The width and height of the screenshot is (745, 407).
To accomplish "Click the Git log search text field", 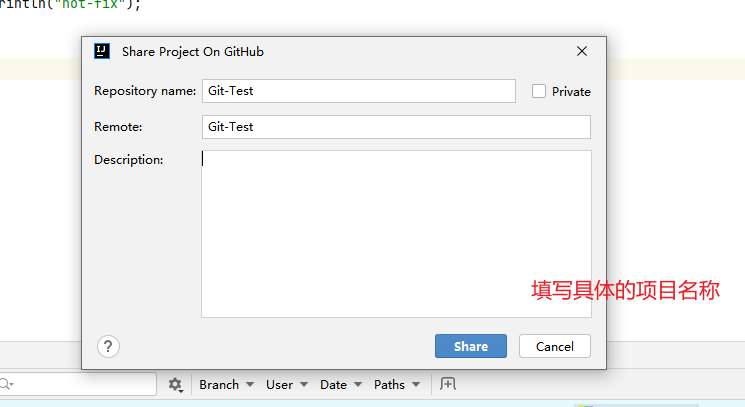I will (78, 384).
